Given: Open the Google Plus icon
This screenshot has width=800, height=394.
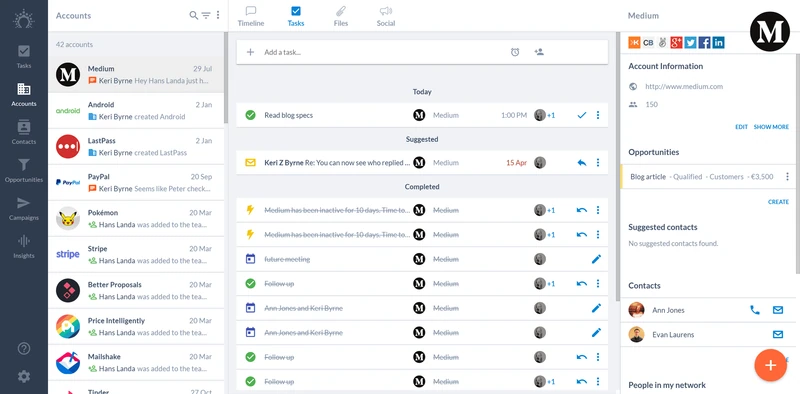Looking at the screenshot, I should click(677, 43).
